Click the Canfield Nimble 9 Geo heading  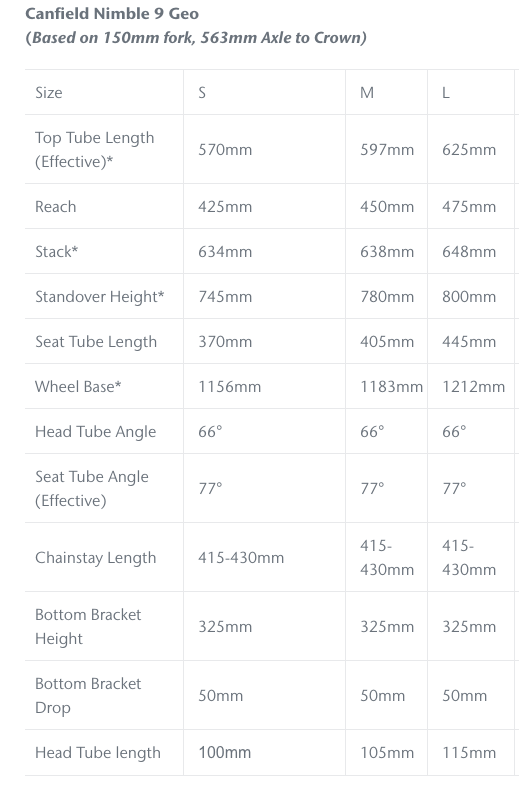pyautogui.click(x=112, y=14)
